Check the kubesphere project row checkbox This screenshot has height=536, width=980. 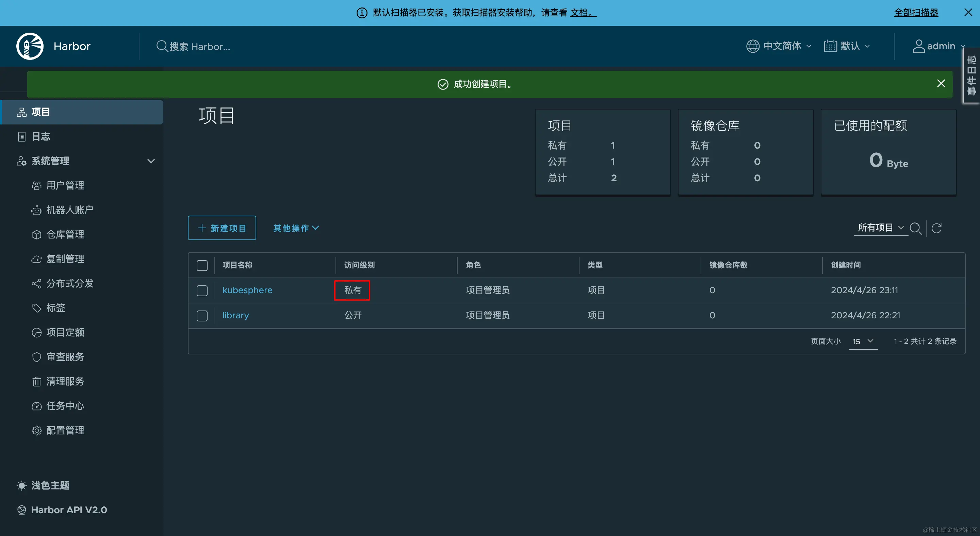point(202,290)
